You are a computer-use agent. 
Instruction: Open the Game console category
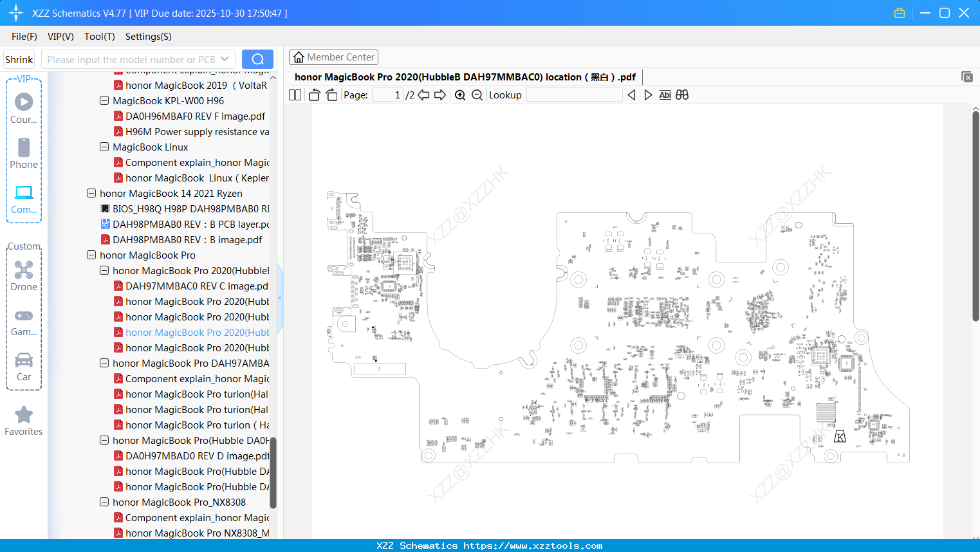tap(24, 322)
